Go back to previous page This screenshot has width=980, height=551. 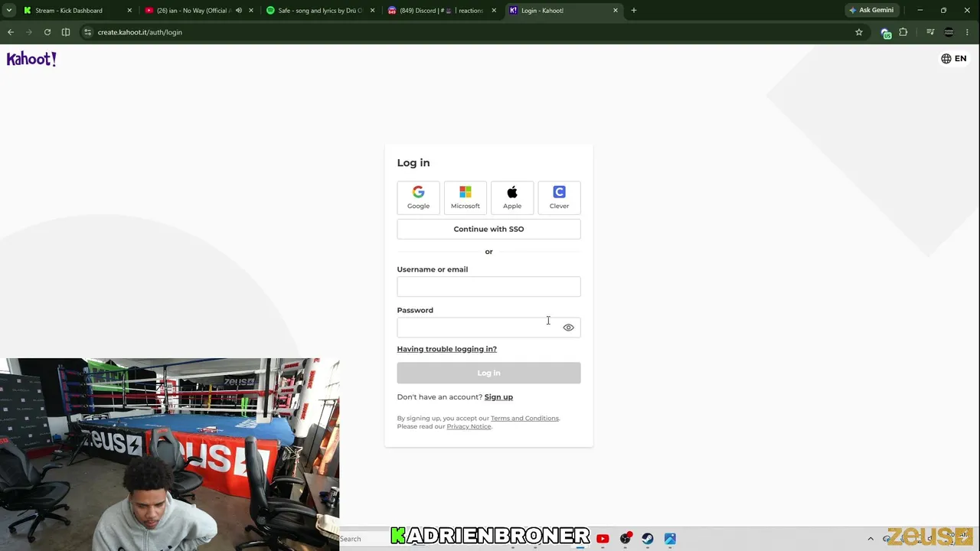(x=11, y=32)
